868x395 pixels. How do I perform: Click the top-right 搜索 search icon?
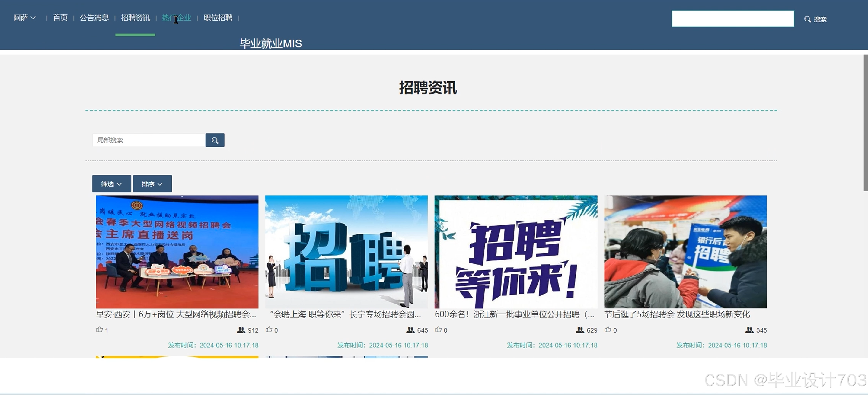click(807, 19)
